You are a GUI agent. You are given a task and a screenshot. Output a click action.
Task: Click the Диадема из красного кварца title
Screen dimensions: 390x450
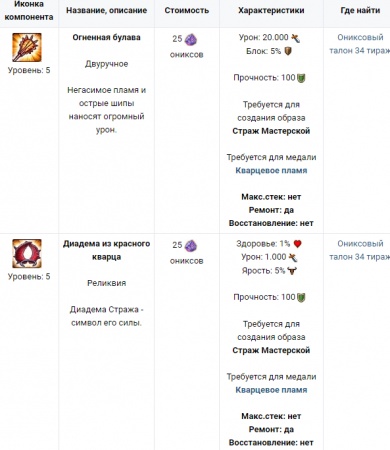pos(106,250)
